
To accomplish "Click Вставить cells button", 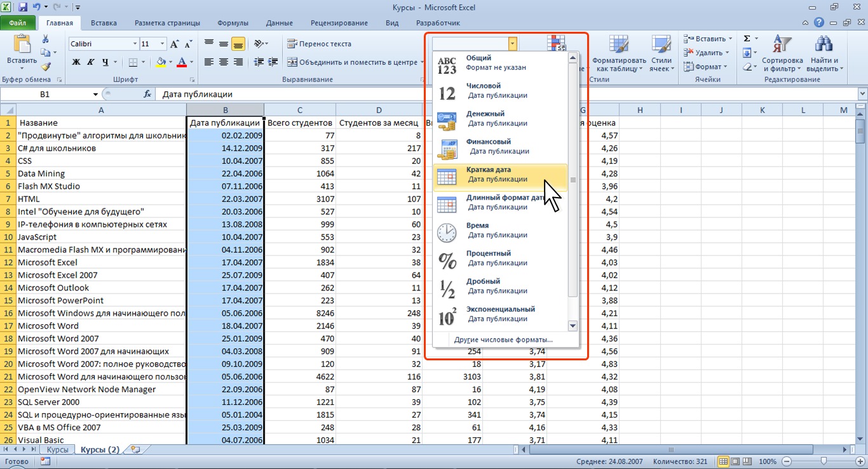I will [x=708, y=39].
